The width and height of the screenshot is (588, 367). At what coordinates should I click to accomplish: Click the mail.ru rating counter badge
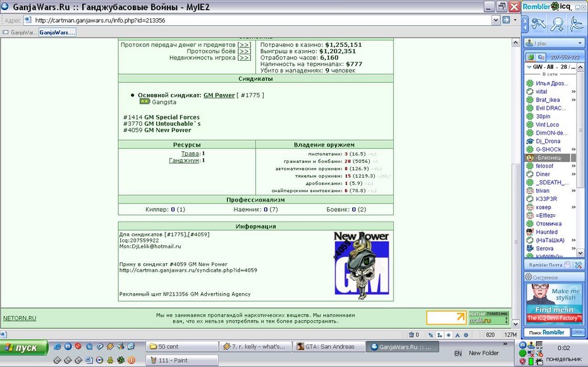[x=488, y=318]
